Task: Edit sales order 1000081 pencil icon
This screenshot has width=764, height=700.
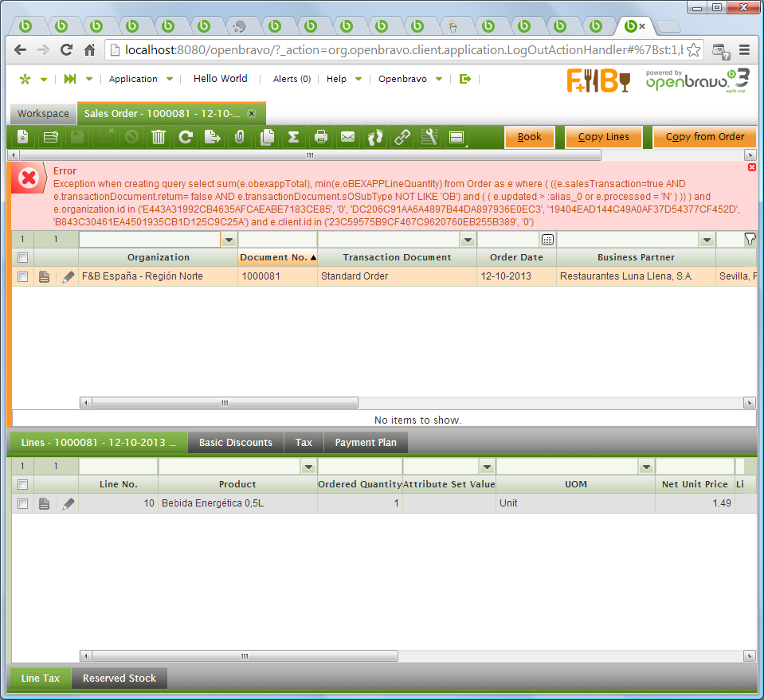Action: coord(69,276)
